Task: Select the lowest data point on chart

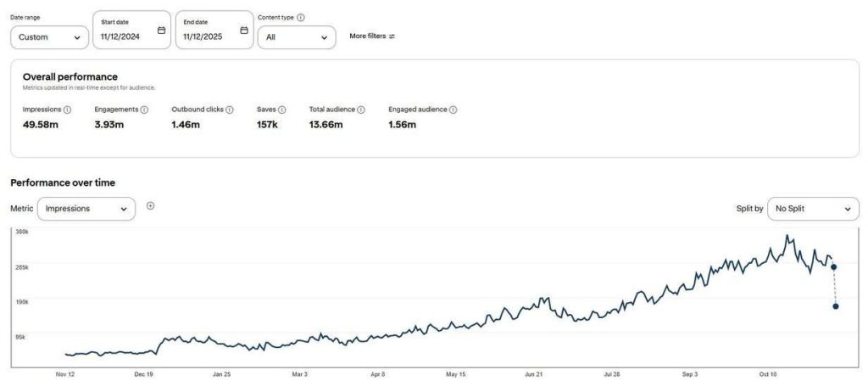Action: click(836, 306)
